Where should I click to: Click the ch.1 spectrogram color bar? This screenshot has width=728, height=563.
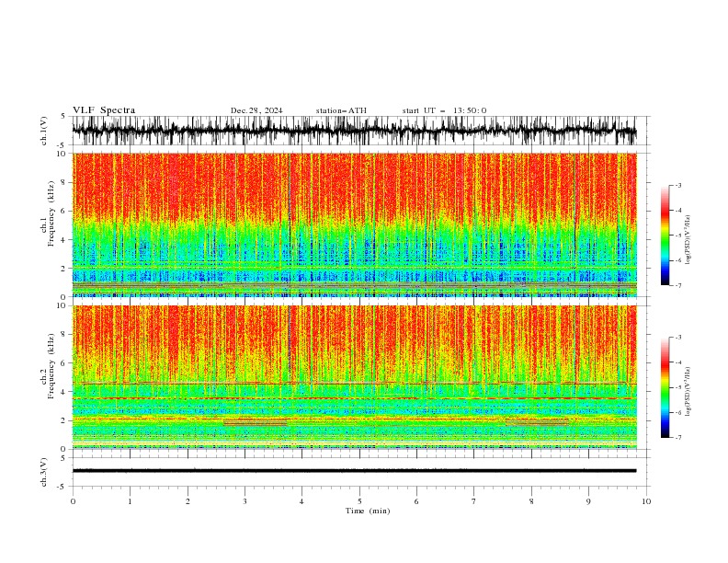point(665,236)
